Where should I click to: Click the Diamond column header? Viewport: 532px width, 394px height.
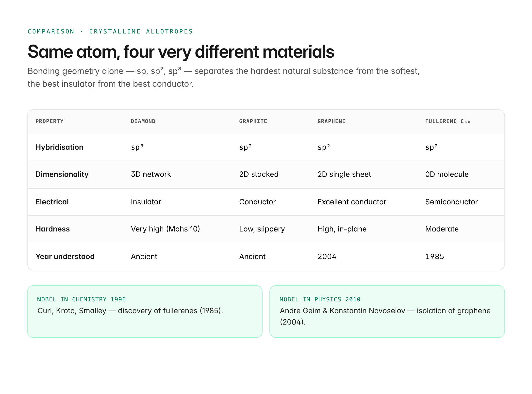click(x=143, y=121)
